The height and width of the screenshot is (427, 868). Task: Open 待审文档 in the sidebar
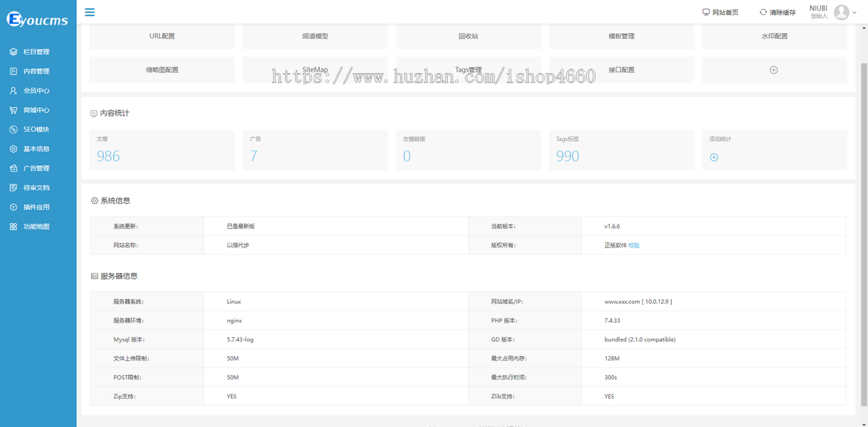[x=38, y=188]
